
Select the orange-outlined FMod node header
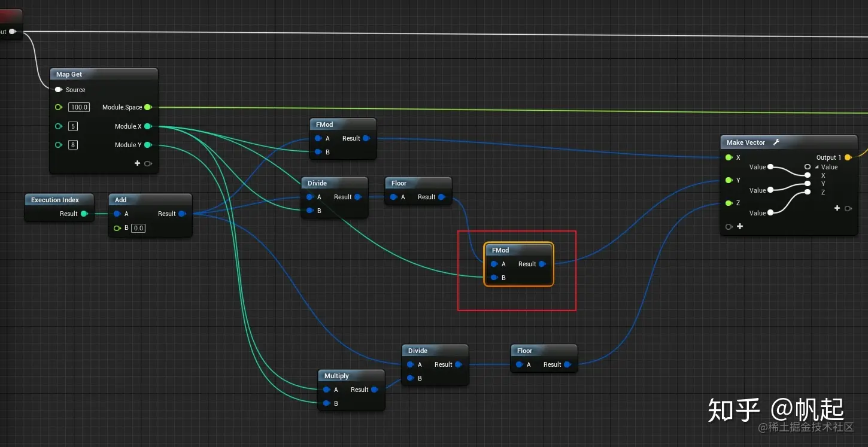(518, 250)
